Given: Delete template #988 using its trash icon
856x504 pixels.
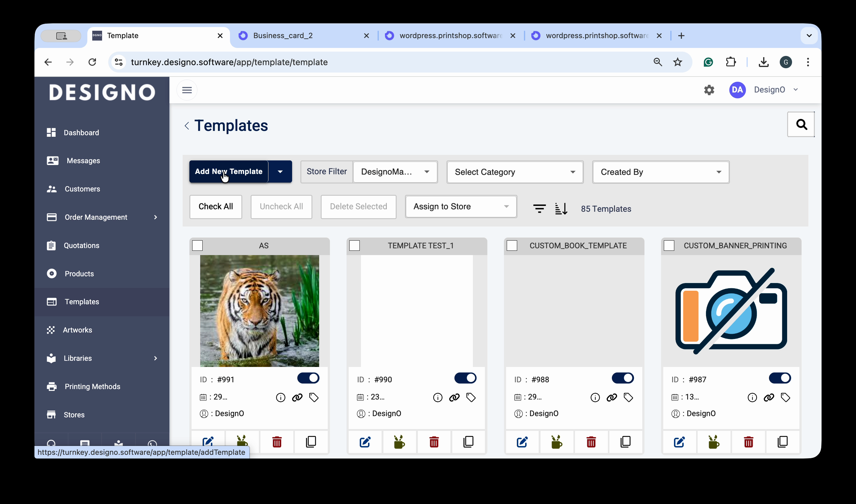Looking at the screenshot, I should [x=591, y=442].
